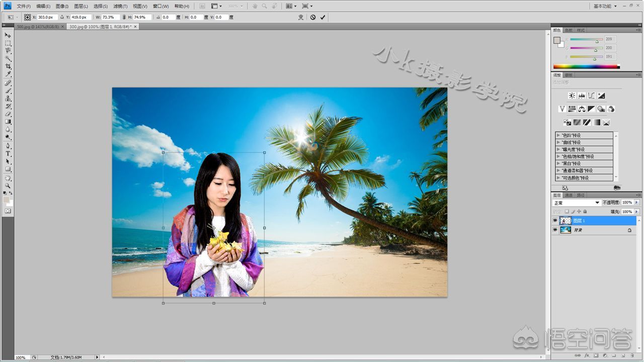Select the Brush tool
Viewport: 644px width, 362px height.
[8, 91]
